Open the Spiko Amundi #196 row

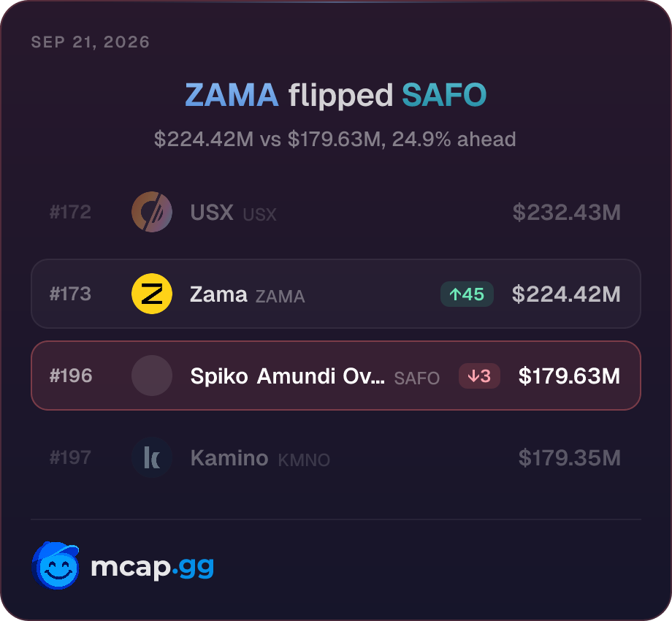[336, 376]
